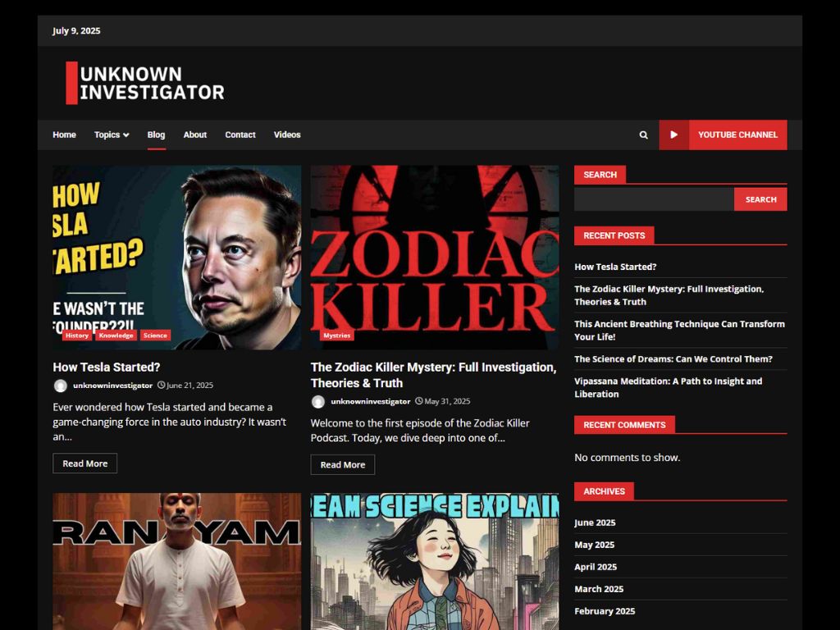Open recent post Ancient Breathing Technique
Image resolution: width=840 pixels, height=630 pixels.
point(679,331)
